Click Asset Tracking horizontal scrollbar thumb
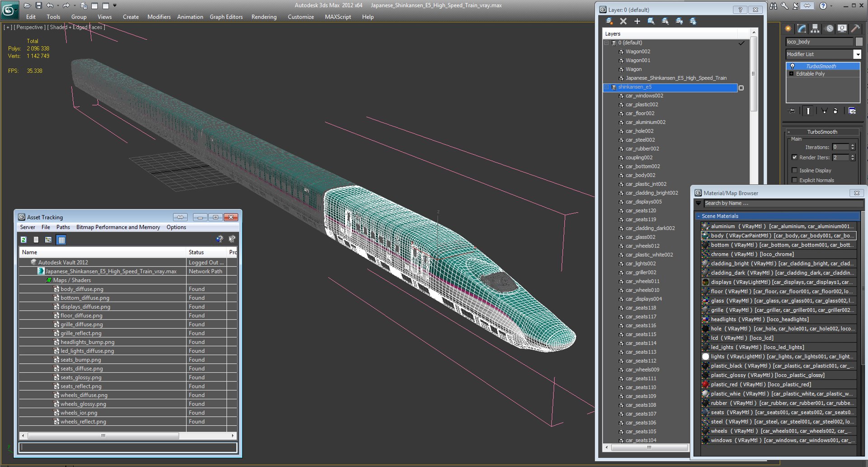The image size is (868, 467). pyautogui.click(x=103, y=436)
